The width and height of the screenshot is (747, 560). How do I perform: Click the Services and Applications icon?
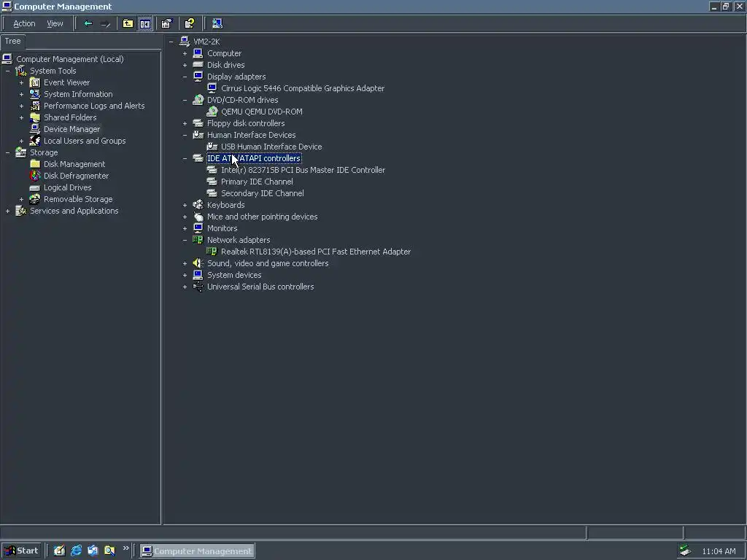point(21,211)
